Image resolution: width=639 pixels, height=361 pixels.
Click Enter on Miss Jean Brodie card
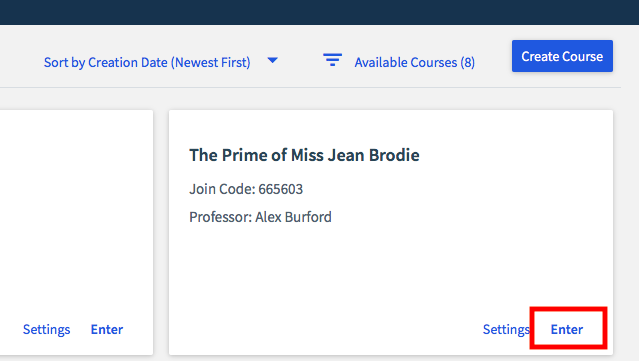pyautogui.click(x=567, y=329)
